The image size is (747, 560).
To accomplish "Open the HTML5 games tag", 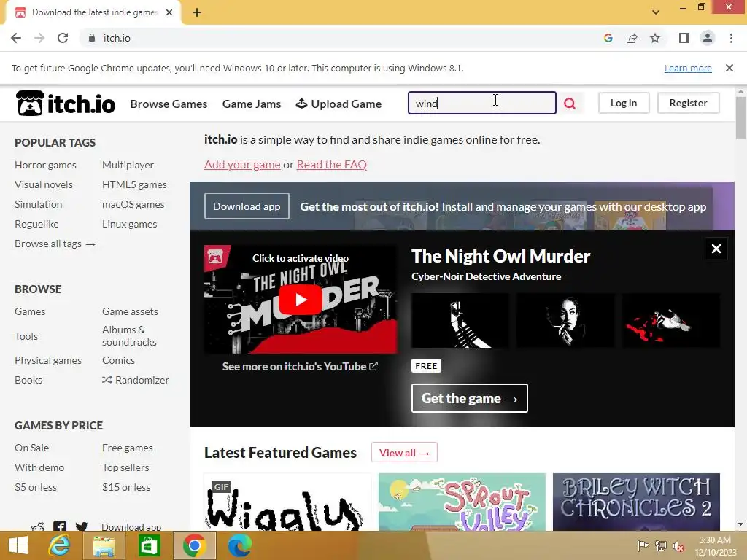I will 134,184.
